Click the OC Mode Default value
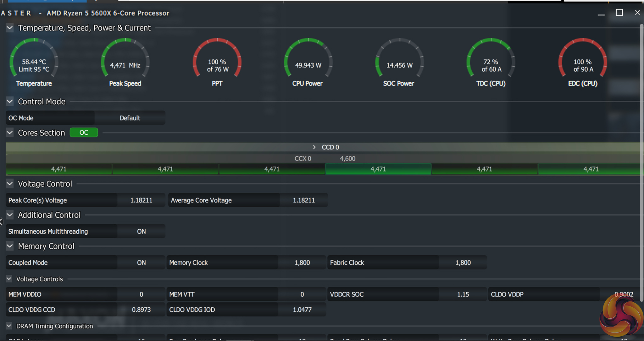This screenshot has width=644, height=341. tap(130, 118)
